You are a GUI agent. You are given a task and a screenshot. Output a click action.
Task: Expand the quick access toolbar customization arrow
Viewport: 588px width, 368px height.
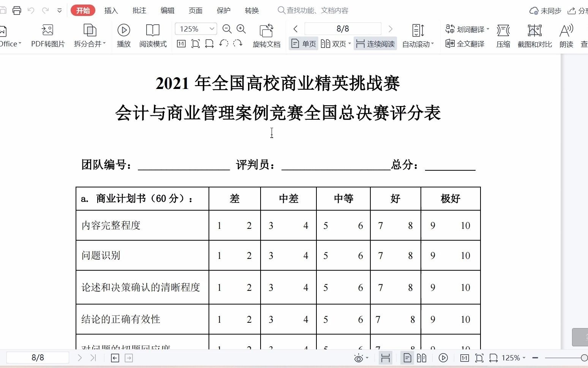pos(60,11)
